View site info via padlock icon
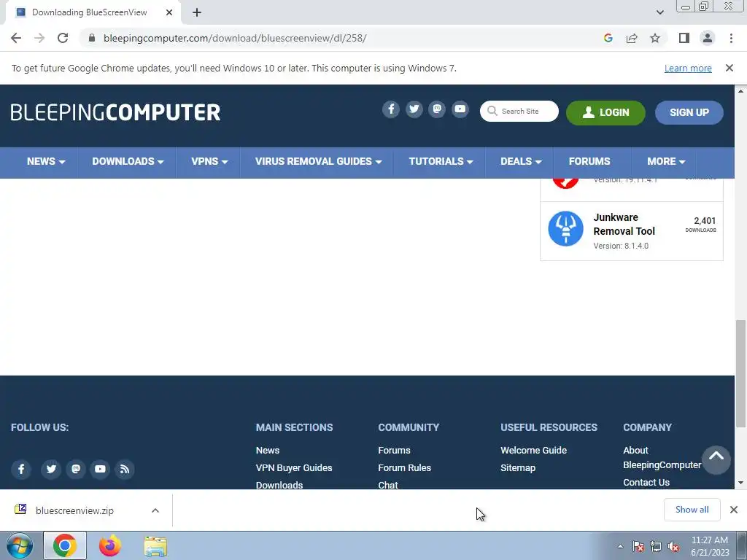 92,38
